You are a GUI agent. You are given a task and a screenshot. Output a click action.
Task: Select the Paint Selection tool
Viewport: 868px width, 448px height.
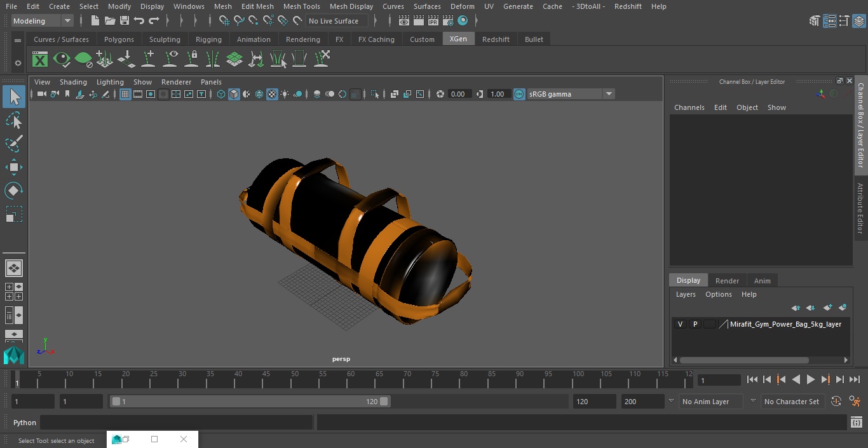coord(14,144)
